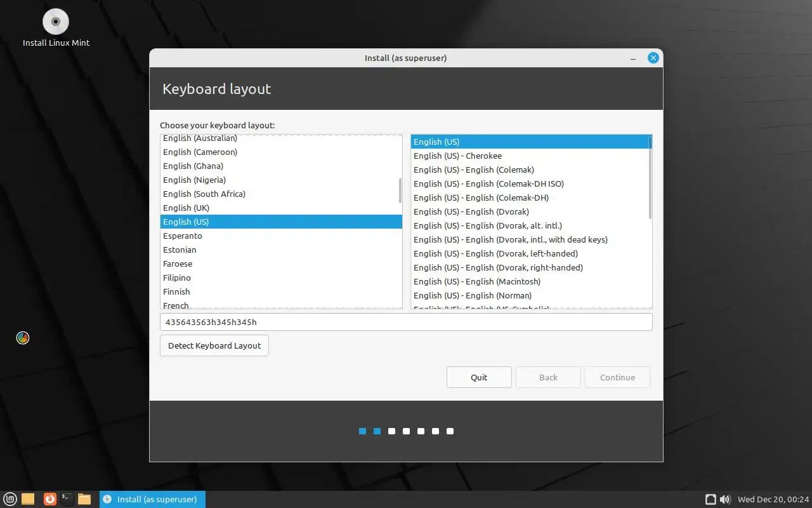Select Estonian layout

281,250
